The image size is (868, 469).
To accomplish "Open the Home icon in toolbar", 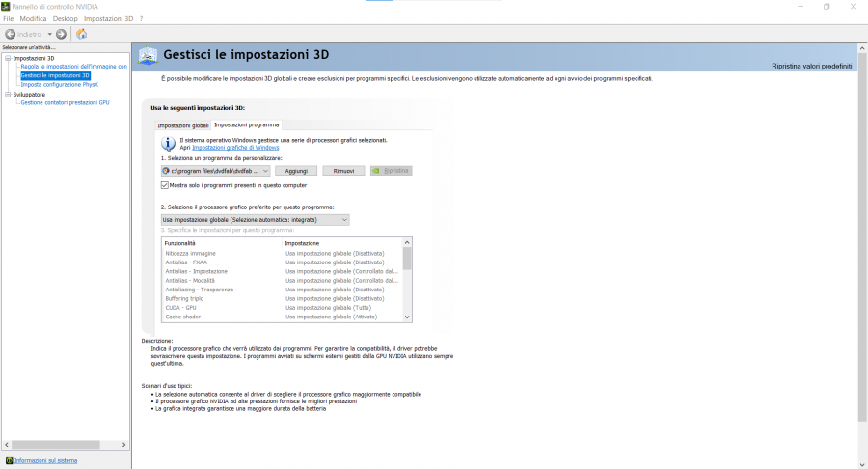I will click(81, 35).
